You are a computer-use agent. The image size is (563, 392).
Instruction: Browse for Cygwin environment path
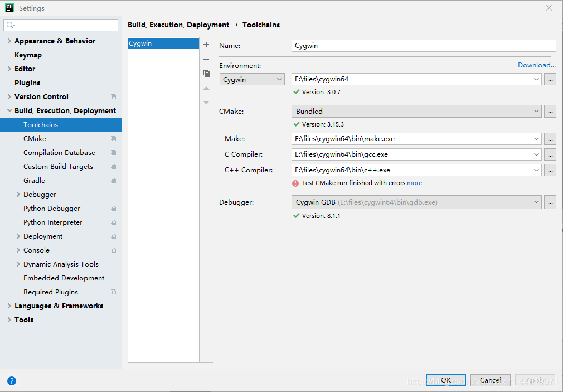click(x=550, y=79)
